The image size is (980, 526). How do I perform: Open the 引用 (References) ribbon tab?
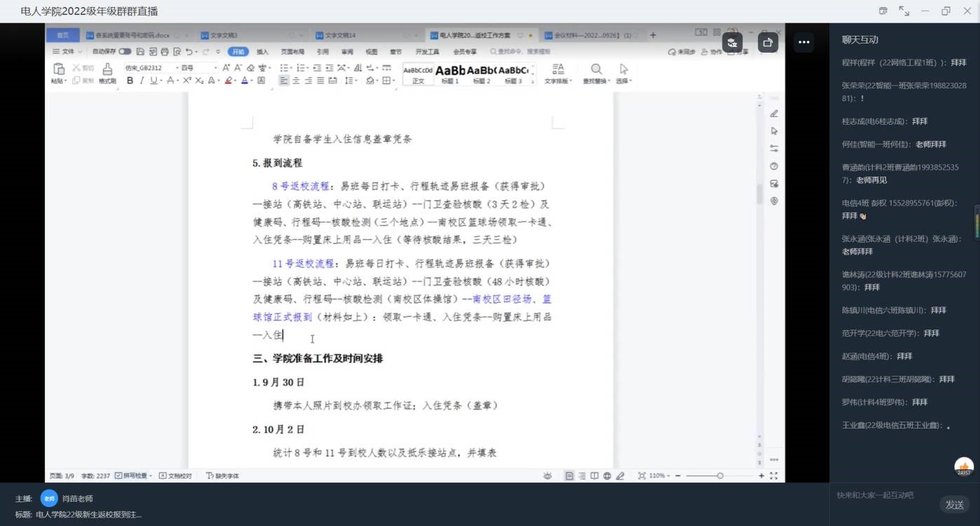pyautogui.click(x=322, y=52)
